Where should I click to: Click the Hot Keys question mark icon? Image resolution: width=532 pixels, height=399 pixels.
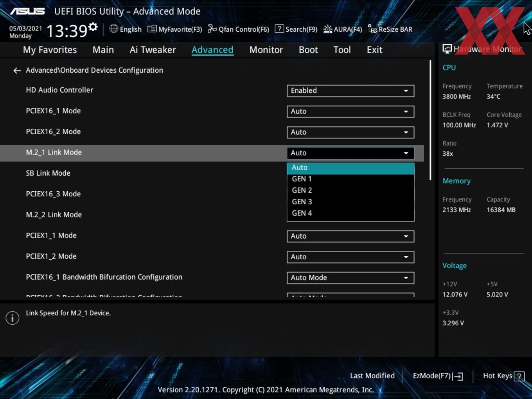pyautogui.click(x=519, y=376)
